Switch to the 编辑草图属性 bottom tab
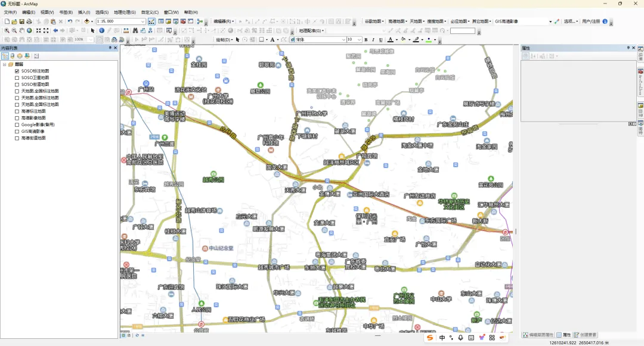 pyautogui.click(x=538, y=335)
